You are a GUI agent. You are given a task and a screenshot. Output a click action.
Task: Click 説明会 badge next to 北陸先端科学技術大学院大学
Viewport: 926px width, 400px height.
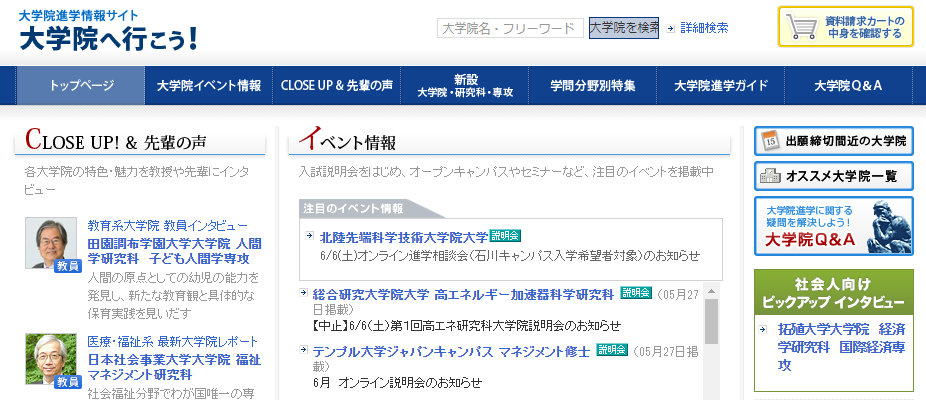pyautogui.click(x=505, y=236)
